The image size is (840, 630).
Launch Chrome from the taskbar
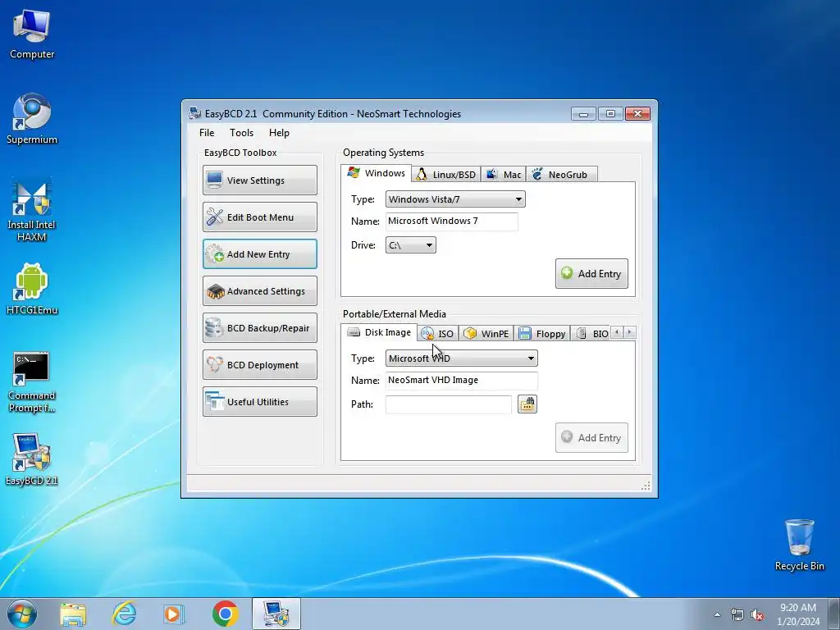coord(225,614)
